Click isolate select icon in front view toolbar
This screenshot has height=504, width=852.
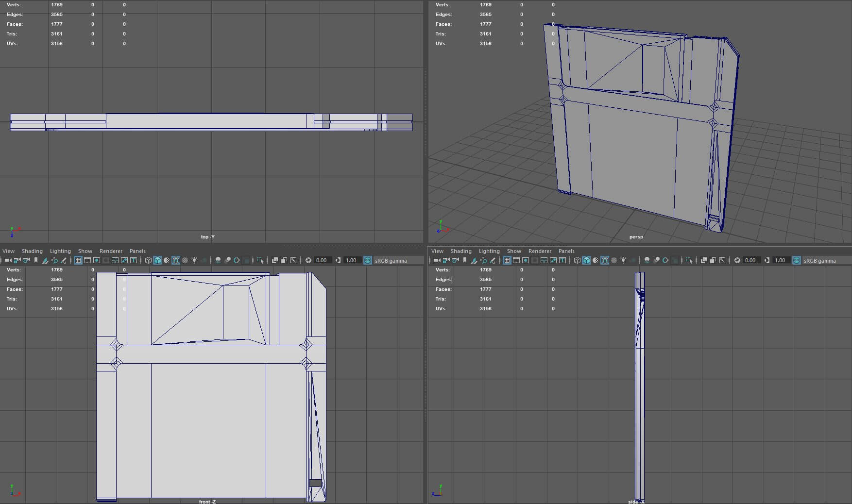click(x=260, y=261)
